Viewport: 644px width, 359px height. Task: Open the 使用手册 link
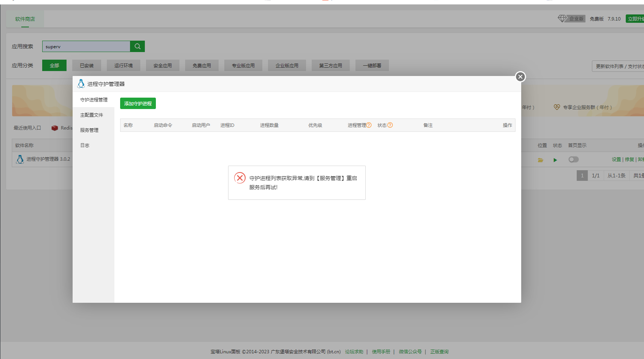pyautogui.click(x=381, y=352)
